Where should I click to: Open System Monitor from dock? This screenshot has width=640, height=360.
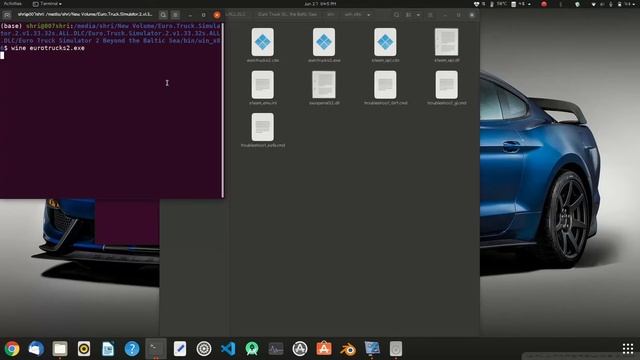click(276, 349)
